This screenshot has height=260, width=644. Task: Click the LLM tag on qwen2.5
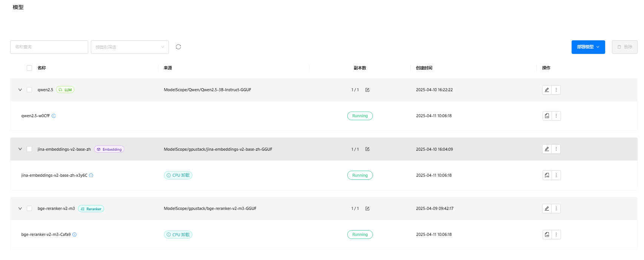point(65,90)
